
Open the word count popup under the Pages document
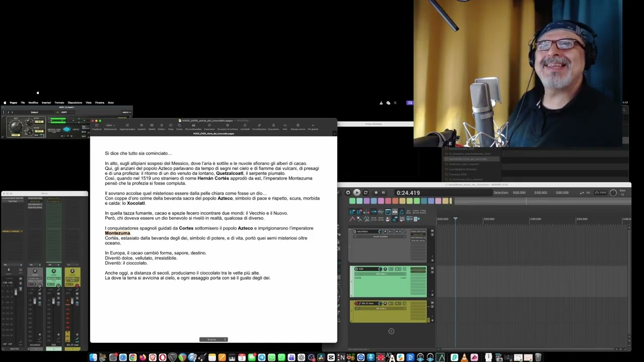coord(213,339)
